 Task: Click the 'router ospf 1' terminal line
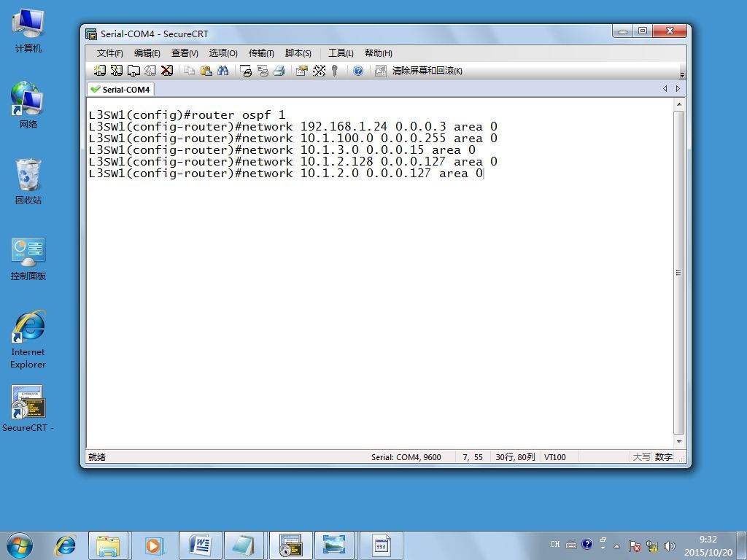(187, 115)
